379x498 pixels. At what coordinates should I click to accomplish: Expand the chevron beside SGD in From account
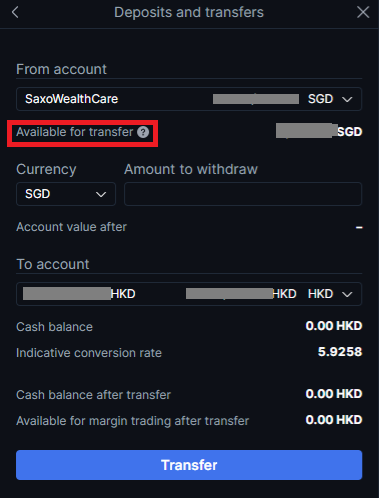[x=347, y=99]
